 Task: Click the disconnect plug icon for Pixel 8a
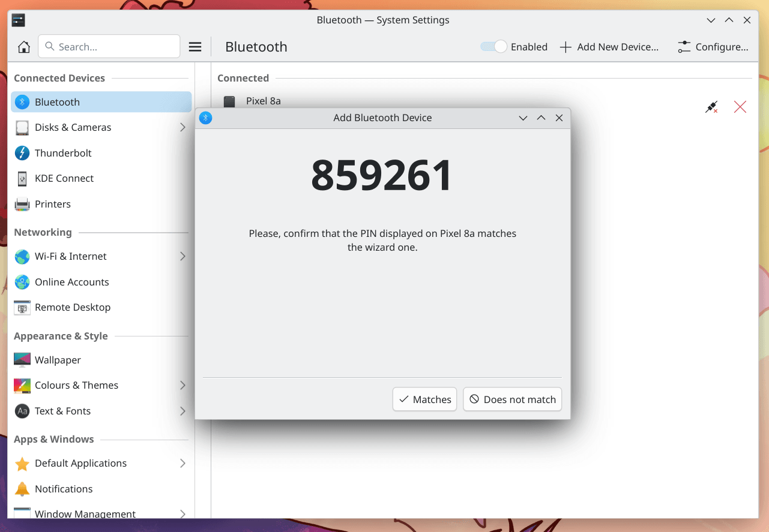coord(711,106)
